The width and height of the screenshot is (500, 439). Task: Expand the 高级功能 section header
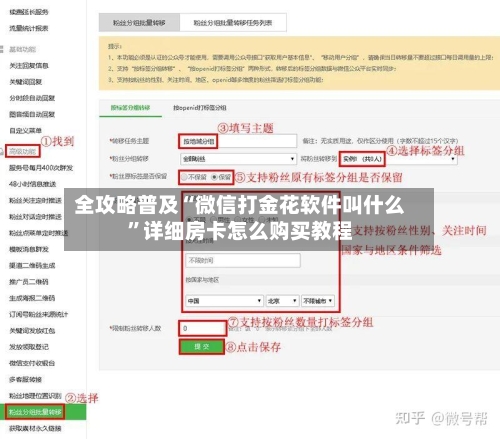(x=22, y=152)
